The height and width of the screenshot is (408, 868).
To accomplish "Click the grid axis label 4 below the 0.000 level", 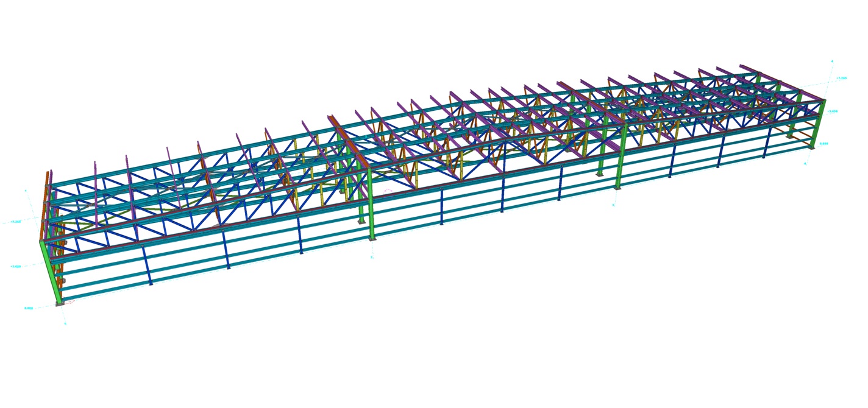I will [805, 163].
